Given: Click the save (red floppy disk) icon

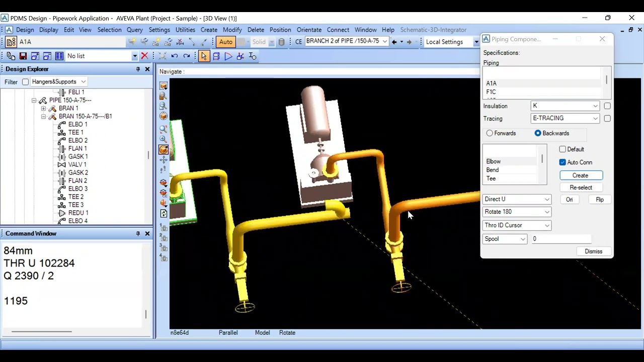Looking at the screenshot, I should (x=23, y=56).
